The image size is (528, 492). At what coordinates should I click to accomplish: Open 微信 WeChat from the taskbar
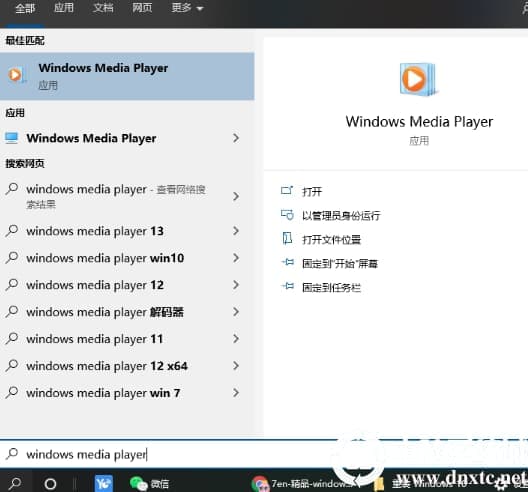149,484
